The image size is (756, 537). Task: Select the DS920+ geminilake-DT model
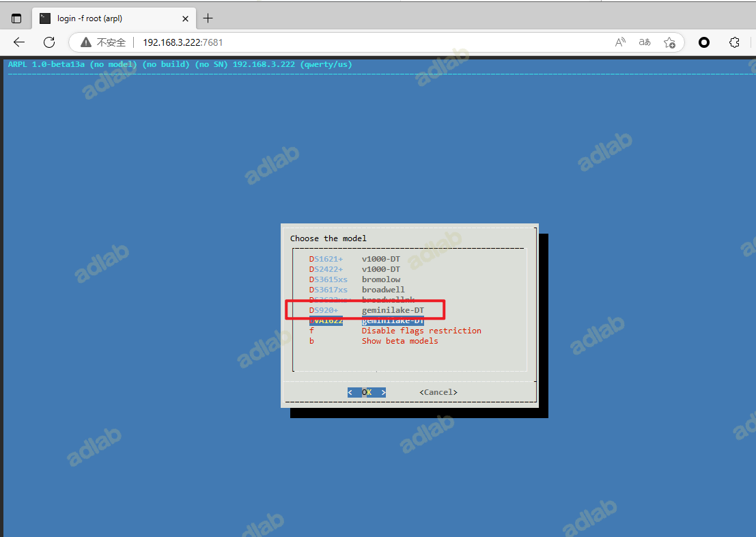(x=366, y=310)
